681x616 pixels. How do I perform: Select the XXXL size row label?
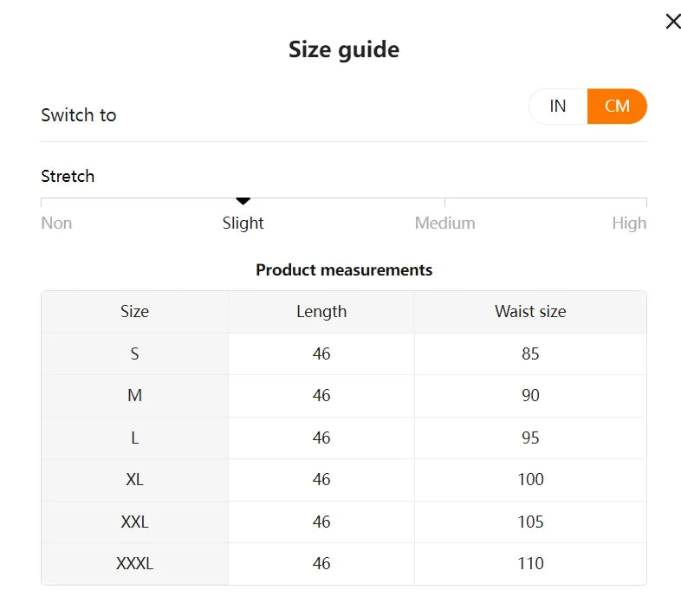pos(134,563)
